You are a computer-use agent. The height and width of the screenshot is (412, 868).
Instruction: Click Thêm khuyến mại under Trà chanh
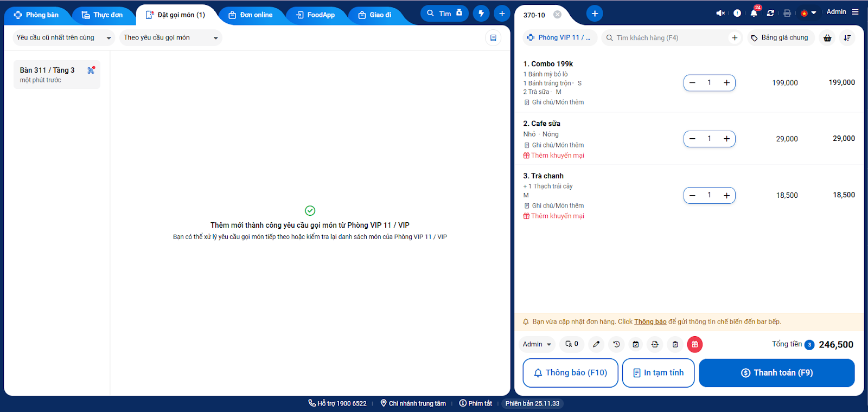click(554, 216)
